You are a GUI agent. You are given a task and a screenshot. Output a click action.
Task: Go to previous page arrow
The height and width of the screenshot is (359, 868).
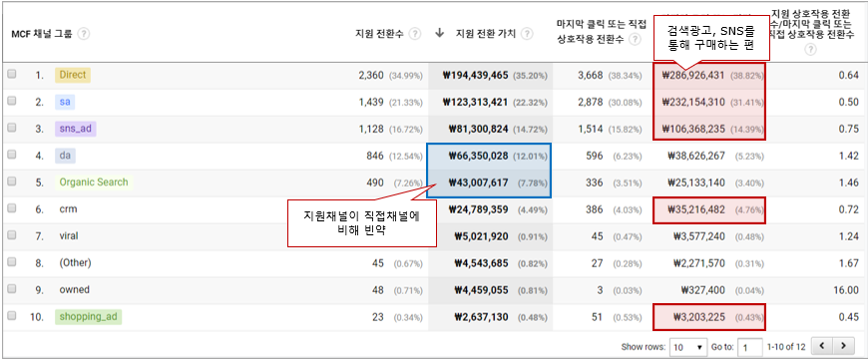821,346
